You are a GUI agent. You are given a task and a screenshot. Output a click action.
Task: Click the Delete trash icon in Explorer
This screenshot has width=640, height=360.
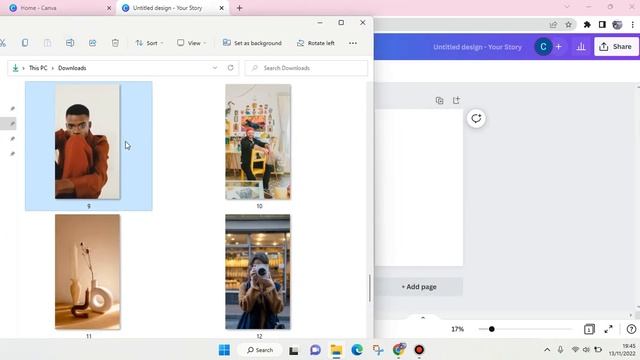115,43
